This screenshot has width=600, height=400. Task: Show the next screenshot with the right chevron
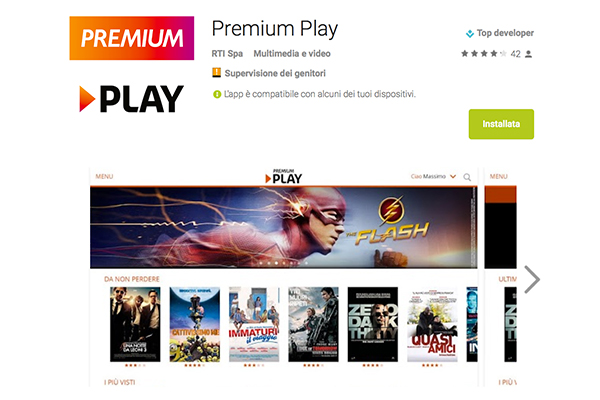532,279
